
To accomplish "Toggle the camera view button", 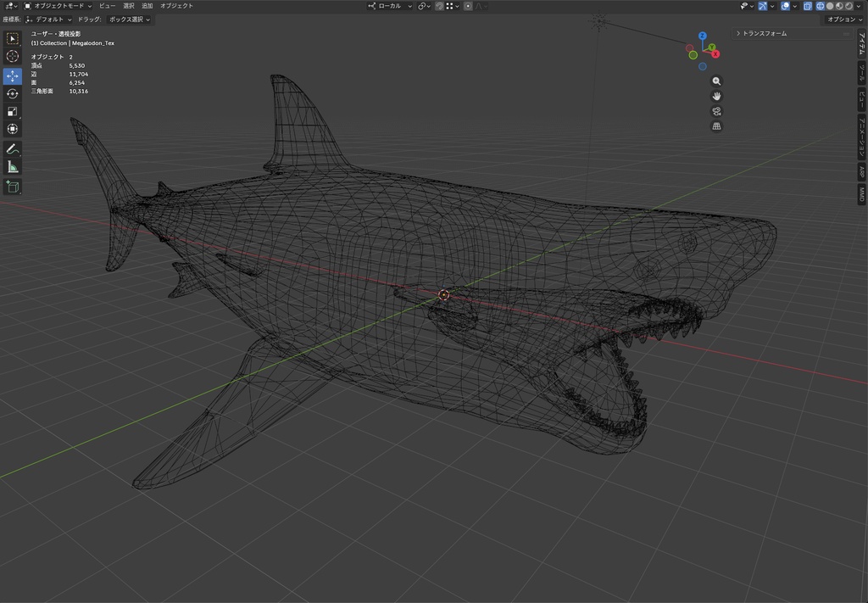I will click(716, 111).
